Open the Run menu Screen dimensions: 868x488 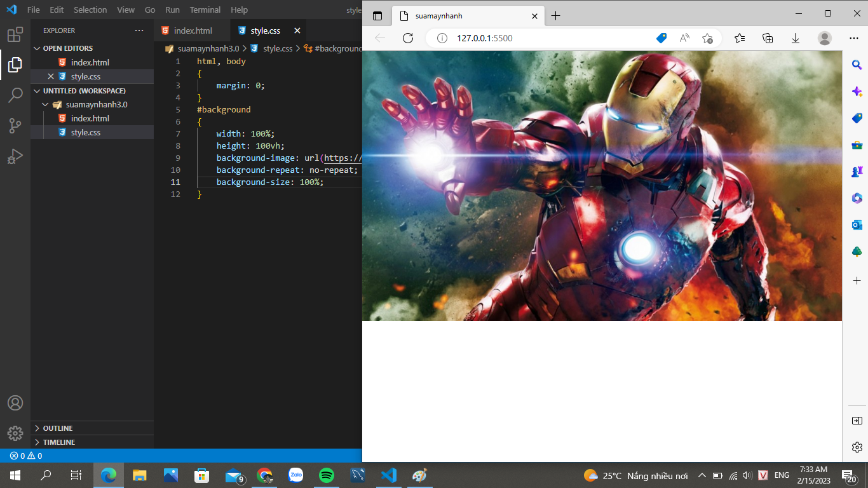coord(172,10)
